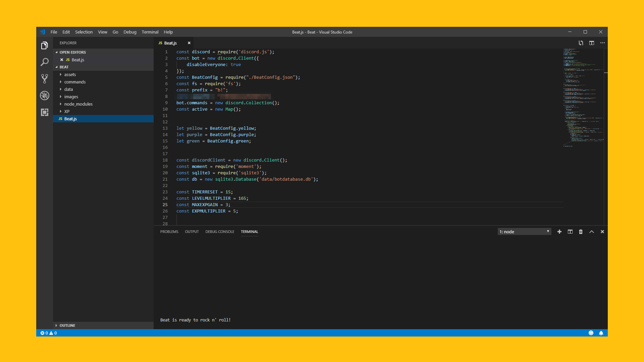Kill the terminal with trash icon
Image resolution: width=644 pixels, height=362 pixels.
(x=581, y=232)
